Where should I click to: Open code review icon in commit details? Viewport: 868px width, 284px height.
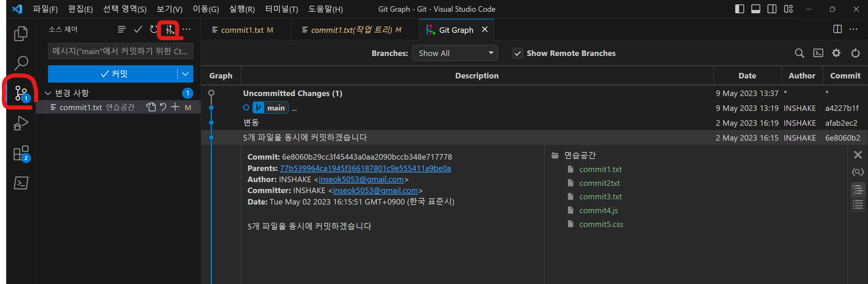click(858, 172)
